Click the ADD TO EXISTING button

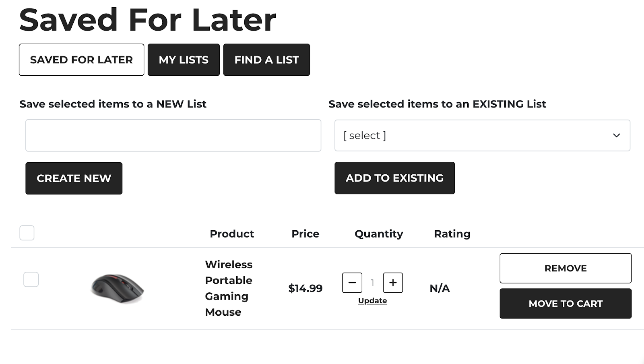(x=394, y=178)
